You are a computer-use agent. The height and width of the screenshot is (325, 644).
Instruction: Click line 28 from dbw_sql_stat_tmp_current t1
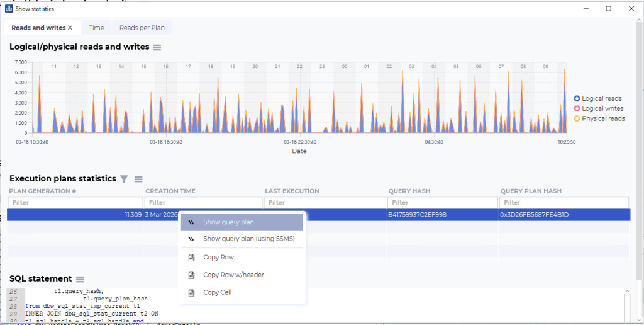[x=82, y=307]
